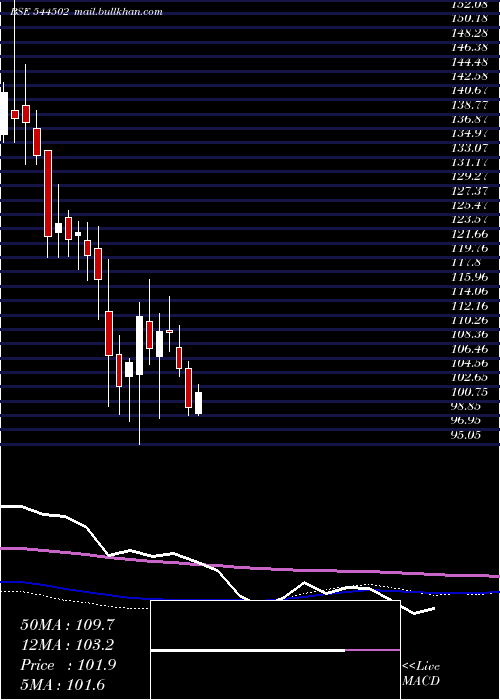Choose the 104.56 axis label
The width and height of the screenshot is (500, 700).
tap(468, 363)
